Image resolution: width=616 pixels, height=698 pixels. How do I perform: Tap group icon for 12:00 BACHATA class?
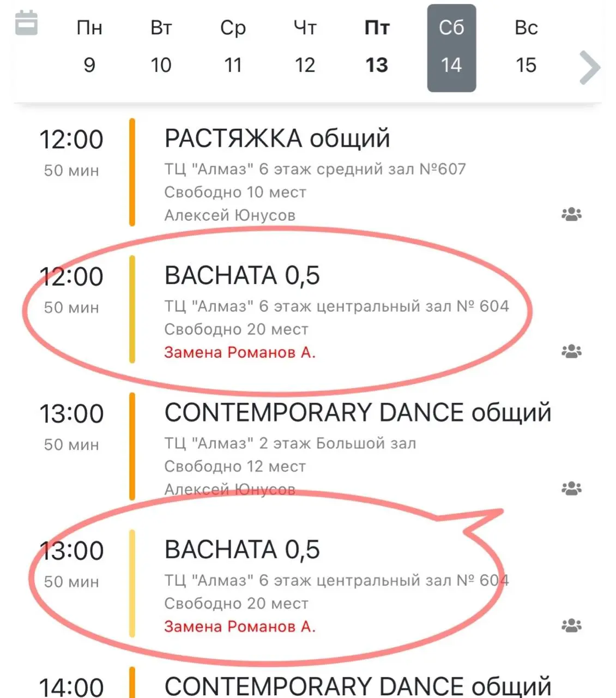pyautogui.click(x=571, y=351)
